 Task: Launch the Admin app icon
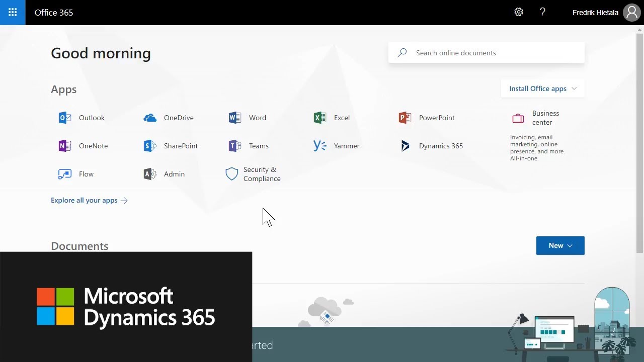coord(150,174)
